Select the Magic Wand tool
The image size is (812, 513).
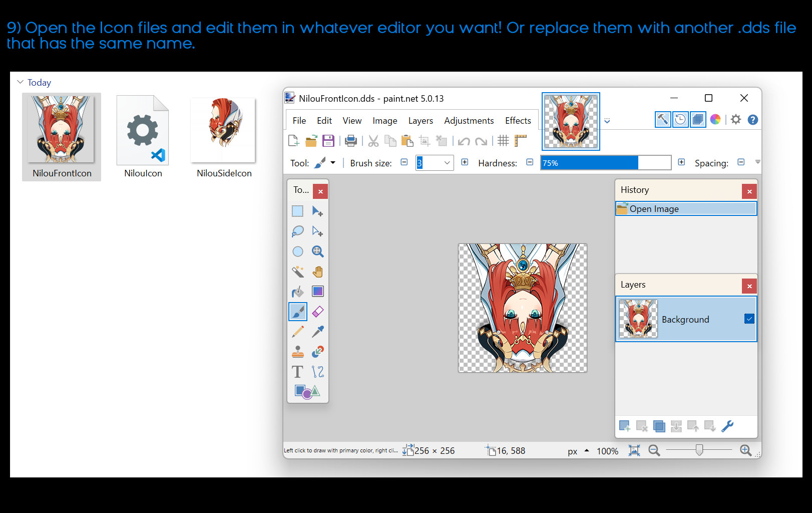(x=297, y=271)
